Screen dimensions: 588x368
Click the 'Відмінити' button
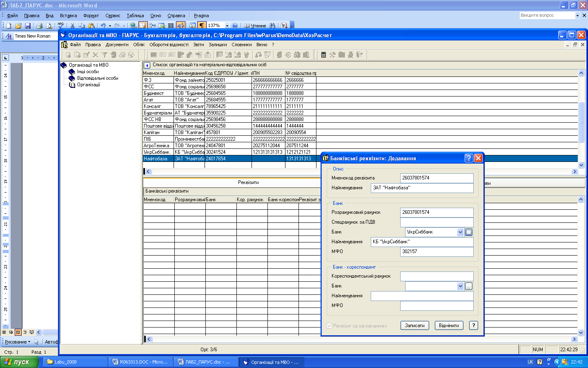click(x=449, y=325)
